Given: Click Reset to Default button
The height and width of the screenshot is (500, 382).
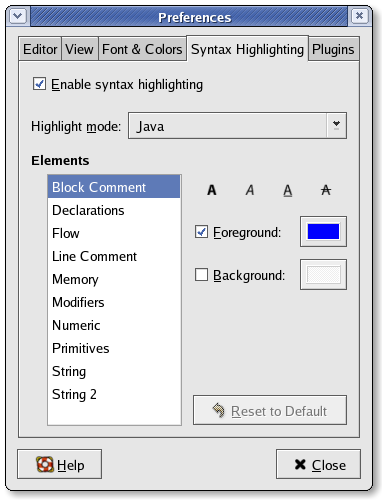Looking at the screenshot, I should pos(270,410).
